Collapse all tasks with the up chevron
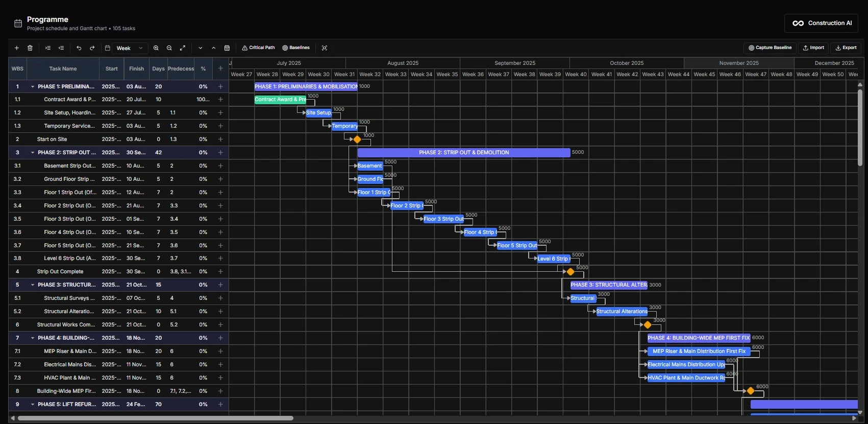This screenshot has width=868, height=424. tap(214, 48)
